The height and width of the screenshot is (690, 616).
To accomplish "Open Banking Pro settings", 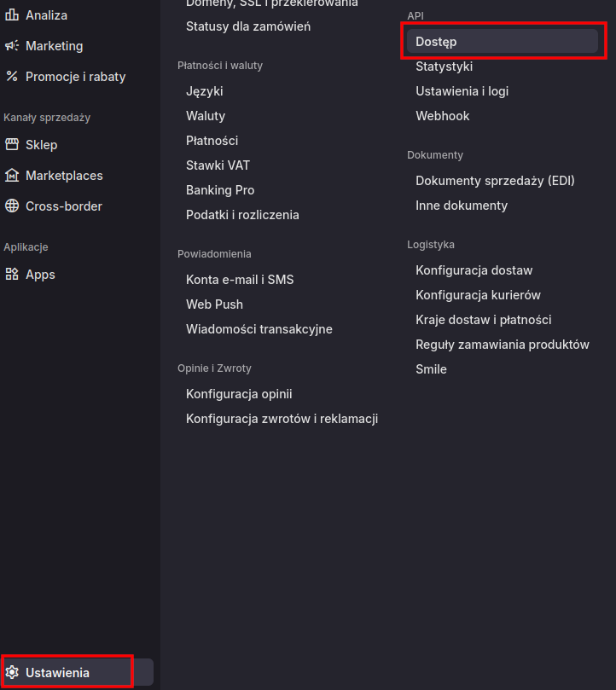I will point(220,190).
